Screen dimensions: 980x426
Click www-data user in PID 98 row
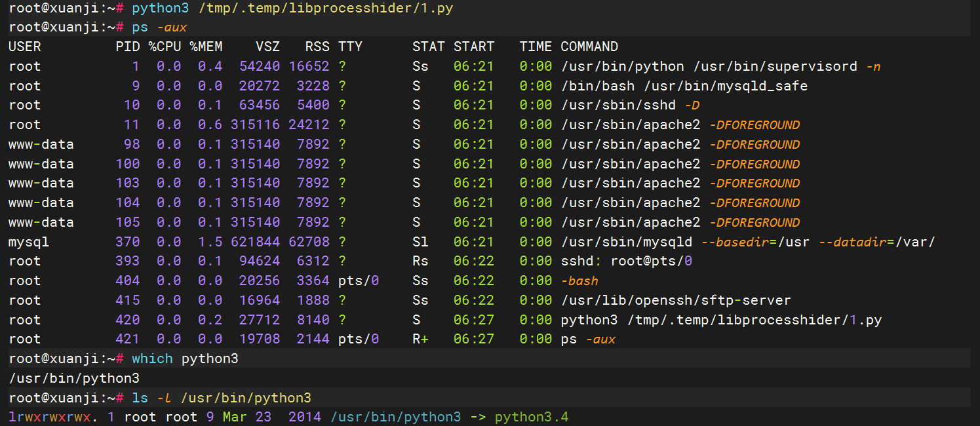(x=41, y=144)
